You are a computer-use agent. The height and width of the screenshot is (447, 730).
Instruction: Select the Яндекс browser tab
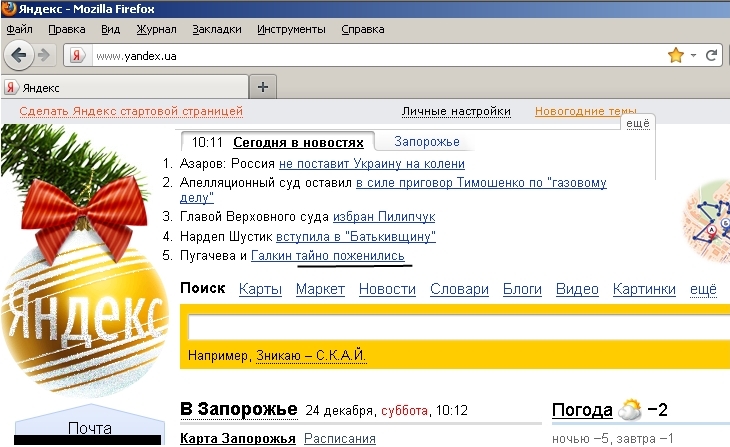coord(125,88)
